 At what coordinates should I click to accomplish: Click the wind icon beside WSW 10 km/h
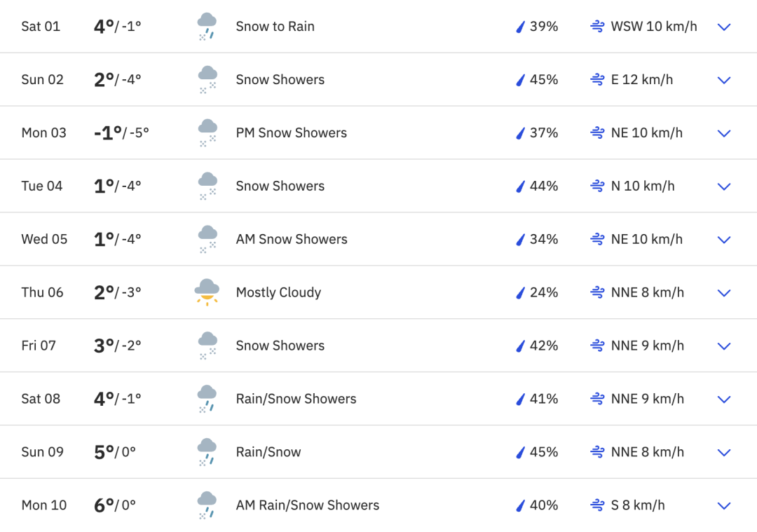coord(597,27)
